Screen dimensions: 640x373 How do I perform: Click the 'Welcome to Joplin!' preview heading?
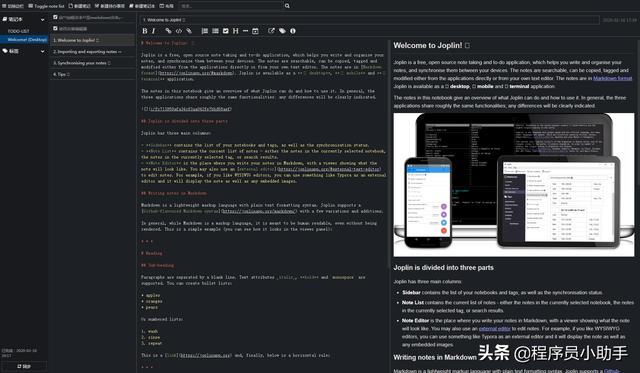(x=431, y=45)
